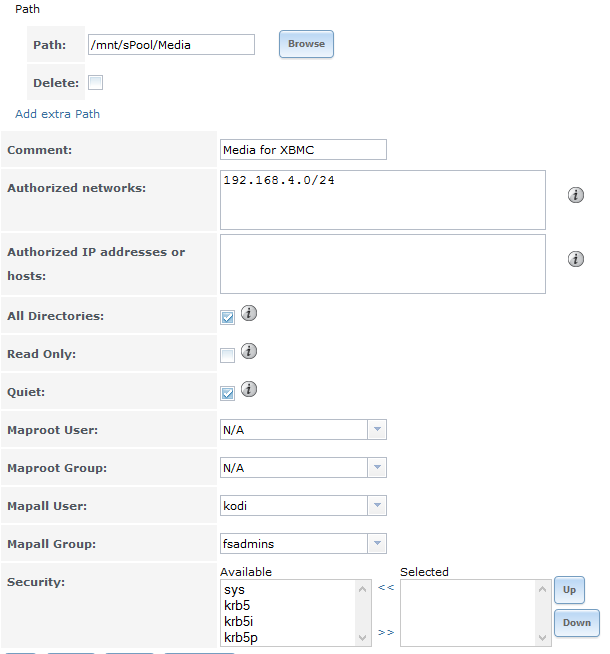Screen dimensions: 610x654
Task: Click the Add extra Path link
Action: 58,114
